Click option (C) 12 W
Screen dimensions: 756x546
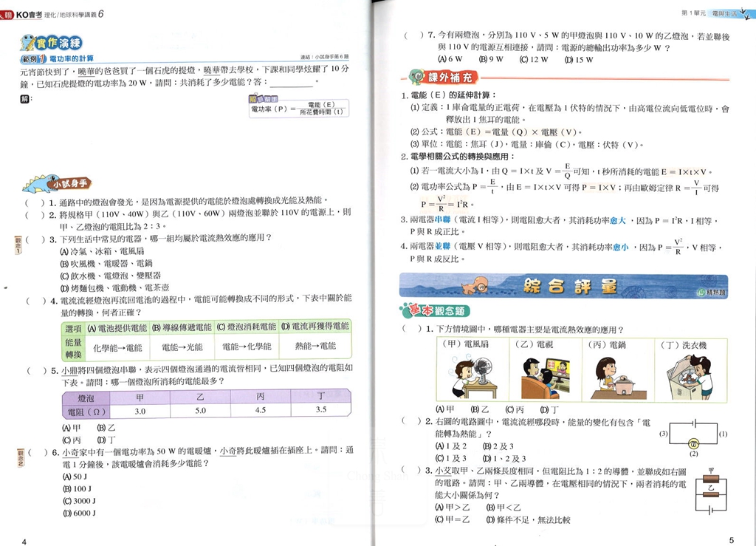[x=533, y=59]
